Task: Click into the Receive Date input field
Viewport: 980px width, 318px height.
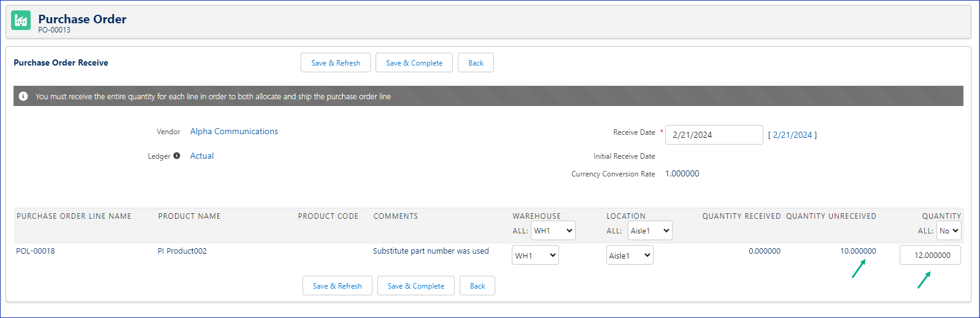Action: [x=714, y=135]
